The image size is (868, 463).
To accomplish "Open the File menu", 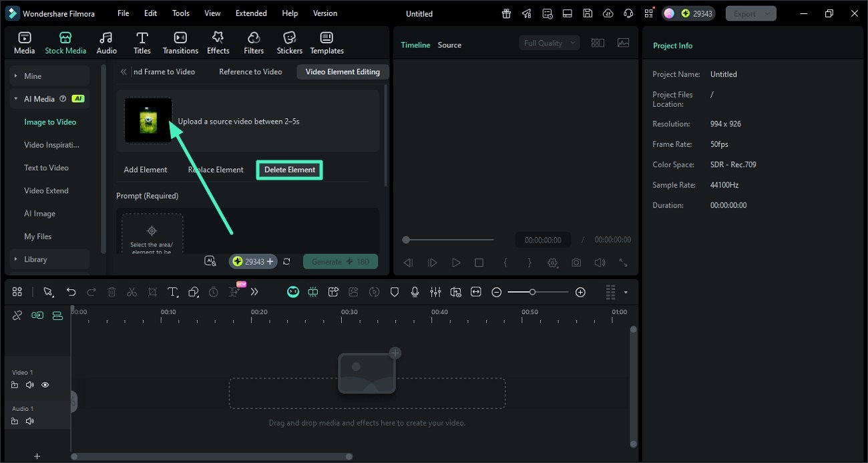I will [124, 13].
